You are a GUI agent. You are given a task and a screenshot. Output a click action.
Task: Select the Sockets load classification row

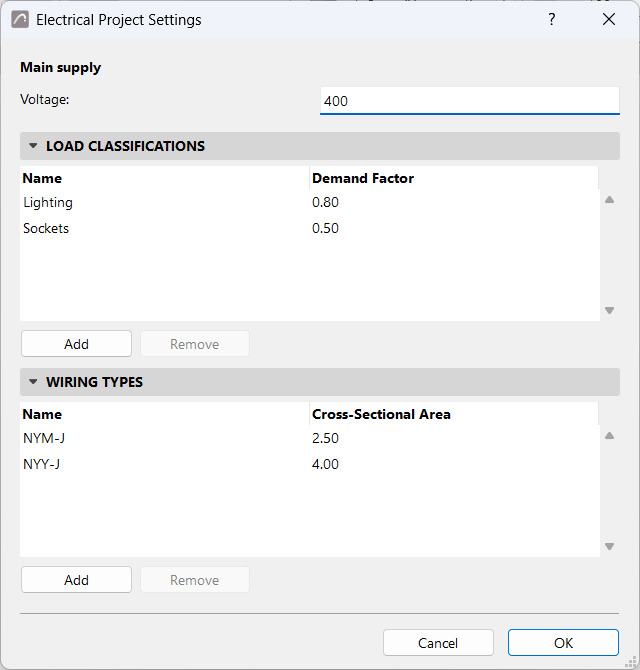(310, 228)
